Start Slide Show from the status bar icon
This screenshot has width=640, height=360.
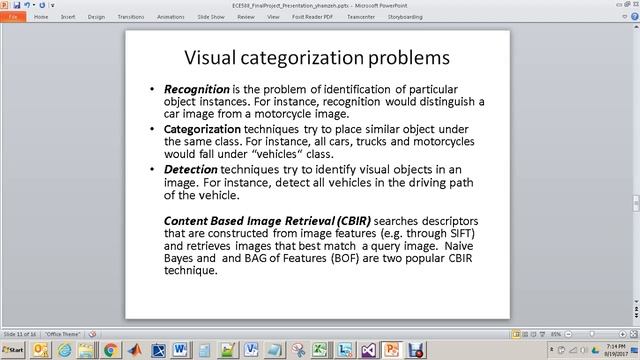[x=542, y=334]
